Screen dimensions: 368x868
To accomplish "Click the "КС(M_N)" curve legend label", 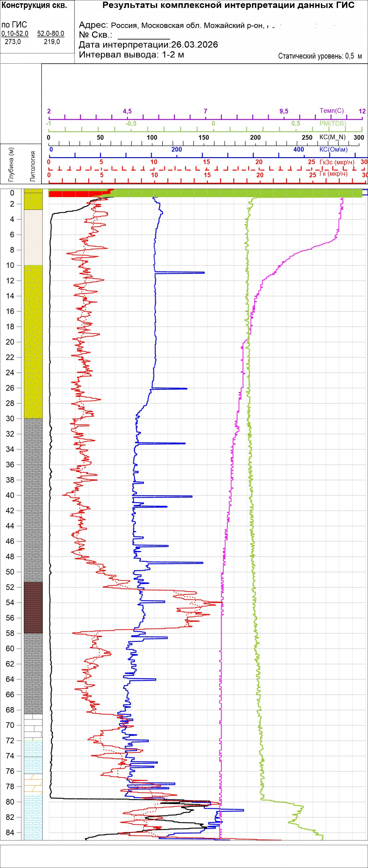I will [332, 137].
